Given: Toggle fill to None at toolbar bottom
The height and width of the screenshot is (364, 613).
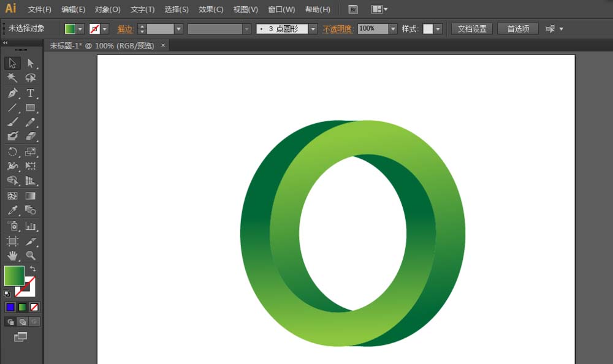Looking at the screenshot, I should [34, 306].
